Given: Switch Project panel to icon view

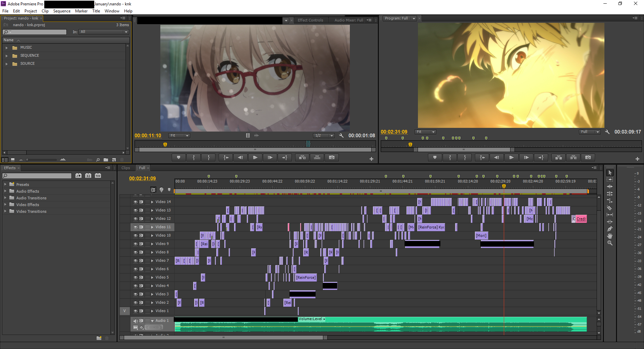Looking at the screenshot, I should pos(13,160).
